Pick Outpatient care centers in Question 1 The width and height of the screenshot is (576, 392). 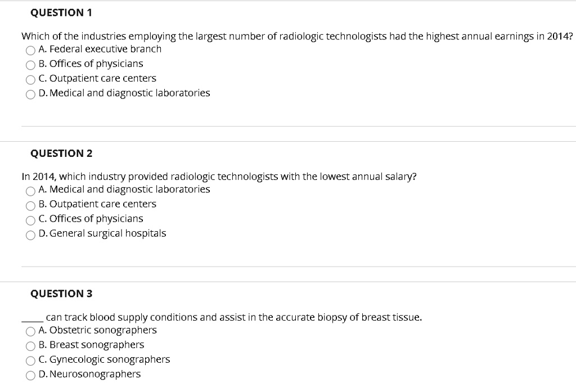[30, 80]
